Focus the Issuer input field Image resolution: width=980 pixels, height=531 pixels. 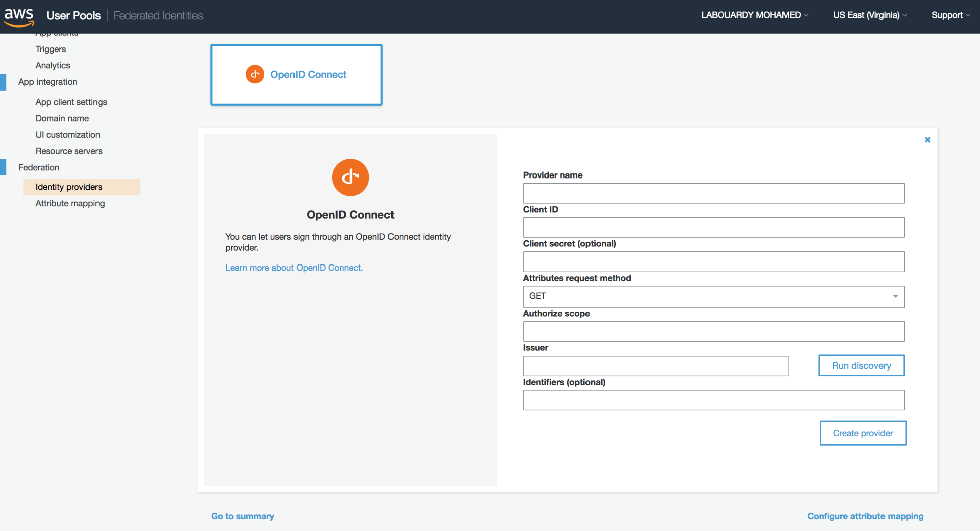pyautogui.click(x=656, y=366)
